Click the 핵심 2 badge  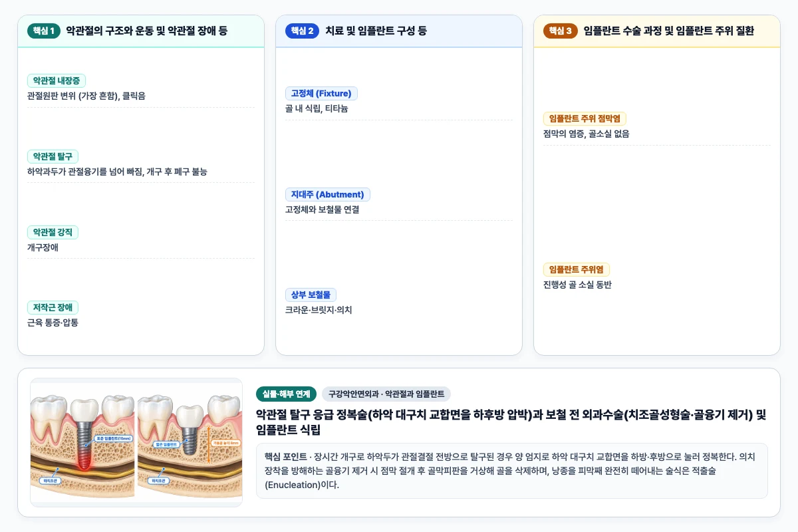[303, 31]
